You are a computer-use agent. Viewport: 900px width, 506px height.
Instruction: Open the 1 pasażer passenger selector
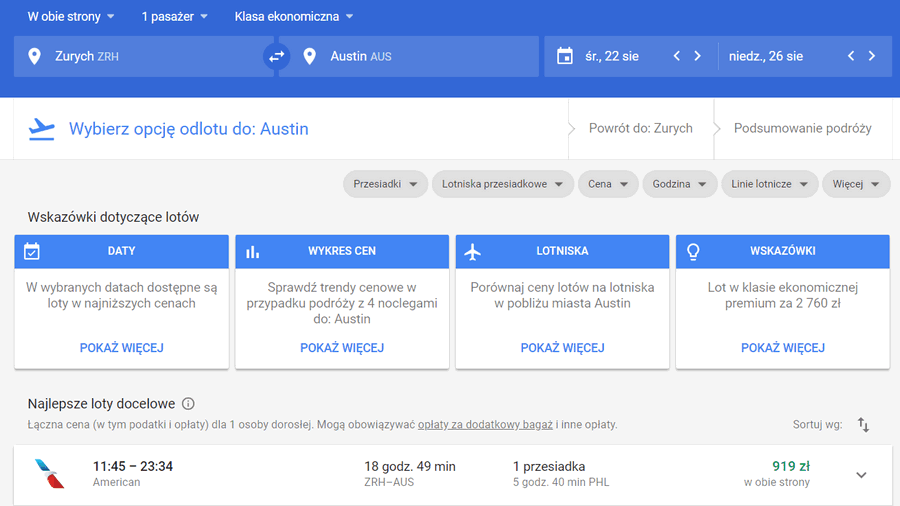pos(174,17)
